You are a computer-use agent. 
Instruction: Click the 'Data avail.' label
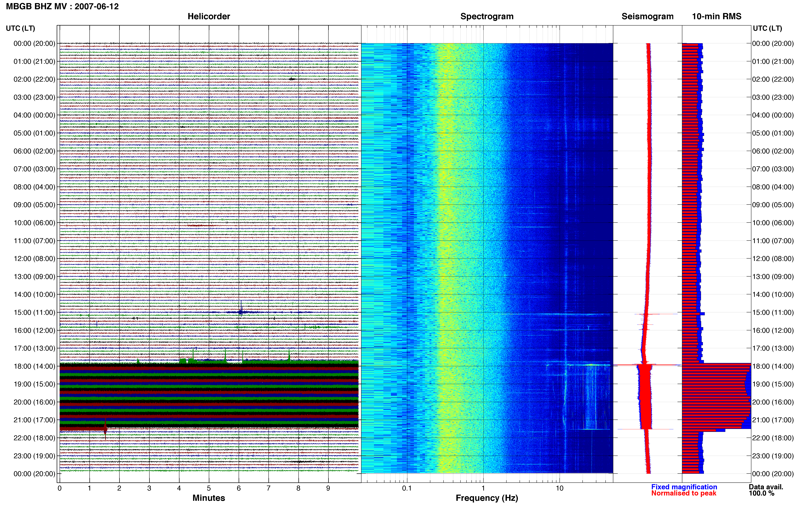[x=766, y=487]
